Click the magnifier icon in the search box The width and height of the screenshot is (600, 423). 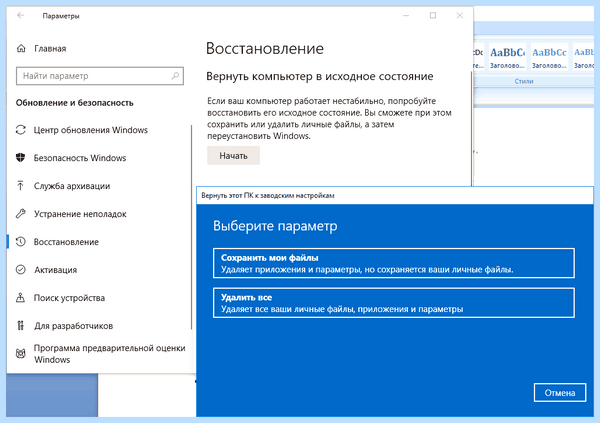coord(175,76)
